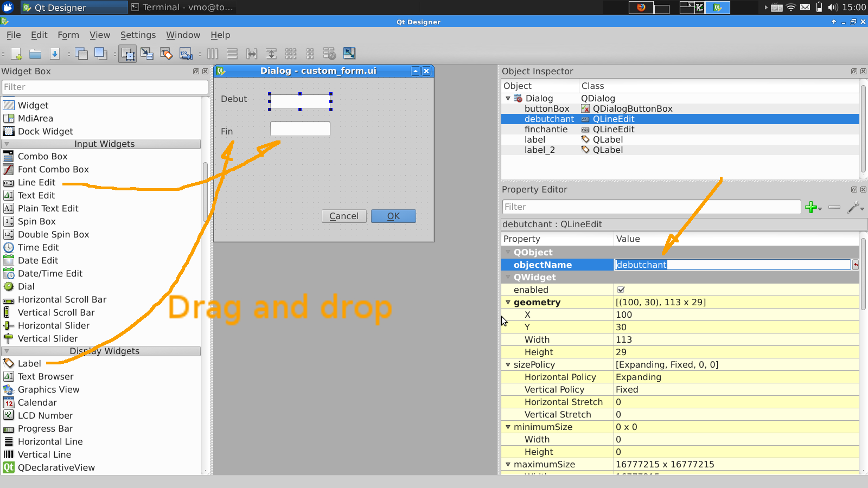
Task: Open the Help menu
Action: [x=220, y=35]
